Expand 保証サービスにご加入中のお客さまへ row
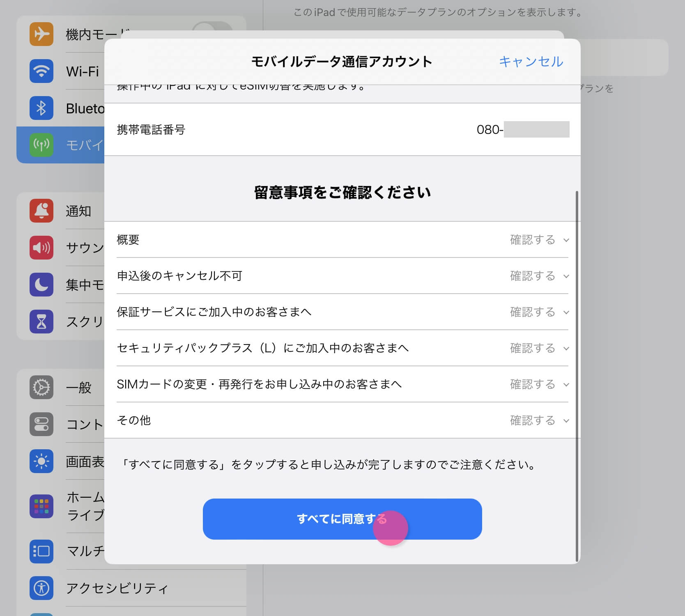The image size is (685, 616). tap(539, 312)
